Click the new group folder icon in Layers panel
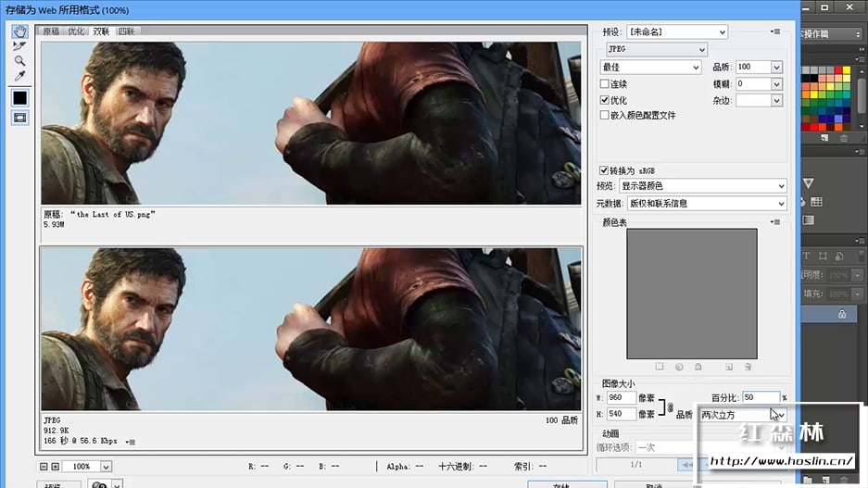Screen dimensions: 868x488 pyautogui.click(x=808, y=480)
